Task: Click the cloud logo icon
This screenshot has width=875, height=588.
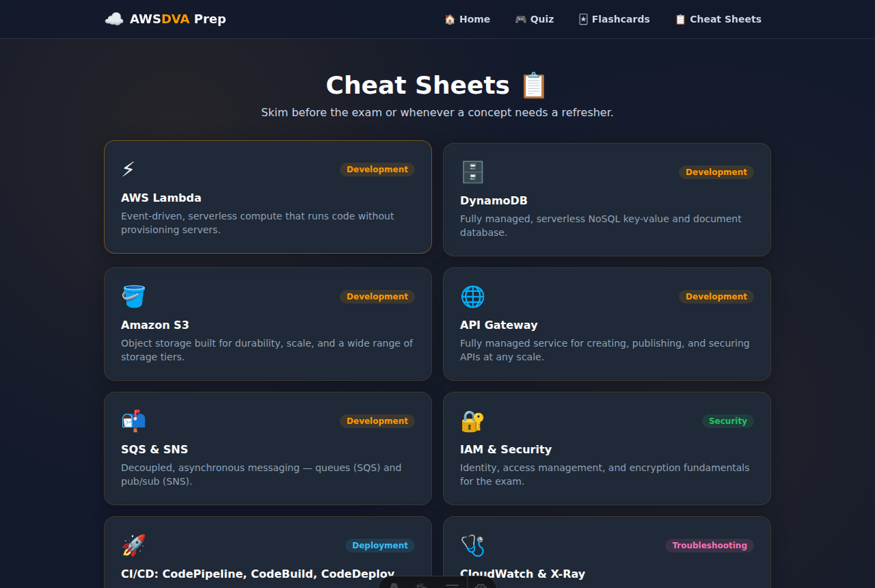Action: point(114,19)
